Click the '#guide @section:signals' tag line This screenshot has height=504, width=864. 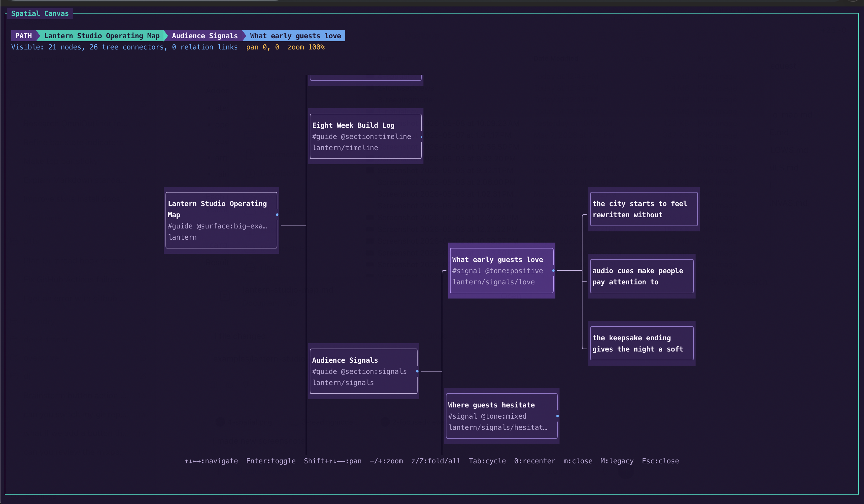pyautogui.click(x=359, y=371)
